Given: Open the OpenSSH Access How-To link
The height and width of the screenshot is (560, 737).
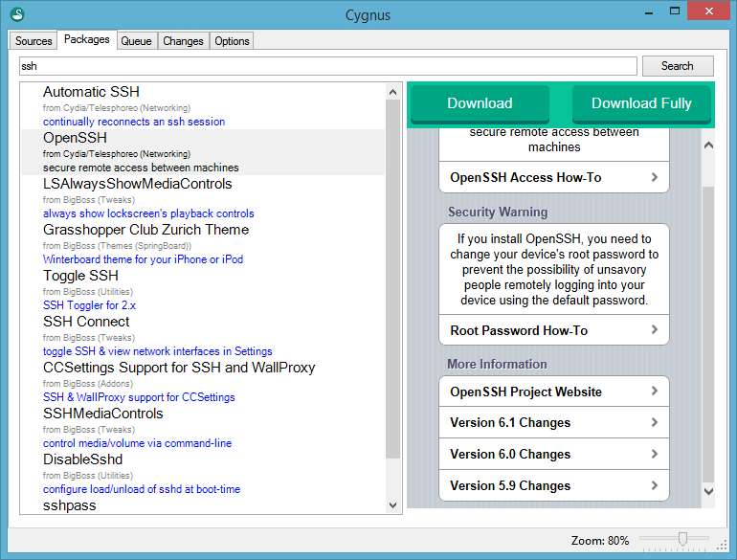Looking at the screenshot, I should [x=553, y=177].
